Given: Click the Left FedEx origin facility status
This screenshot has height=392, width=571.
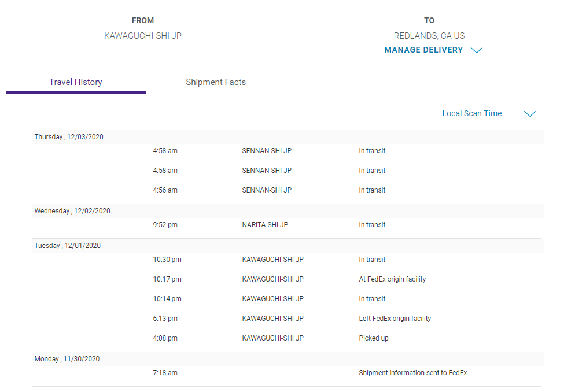Looking at the screenshot, I should click(395, 319).
